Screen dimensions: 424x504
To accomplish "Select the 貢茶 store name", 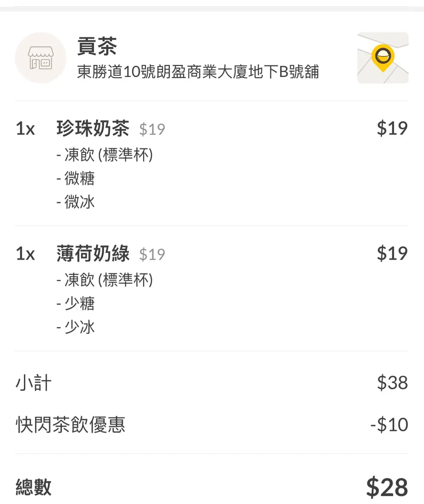I will (x=97, y=46).
